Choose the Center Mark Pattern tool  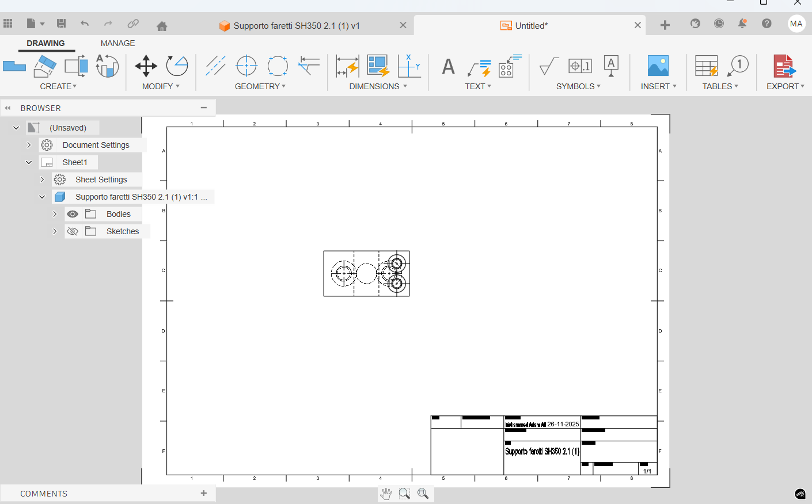(278, 66)
